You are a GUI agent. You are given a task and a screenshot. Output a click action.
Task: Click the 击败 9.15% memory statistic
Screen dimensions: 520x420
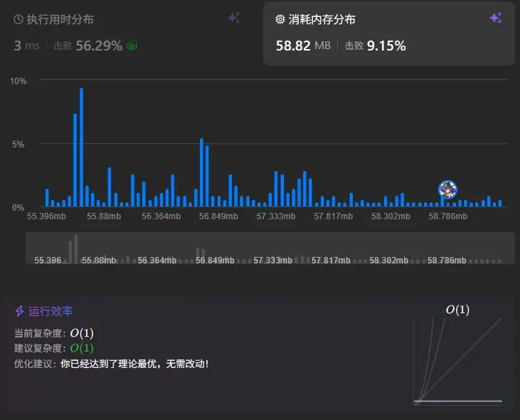(376, 46)
